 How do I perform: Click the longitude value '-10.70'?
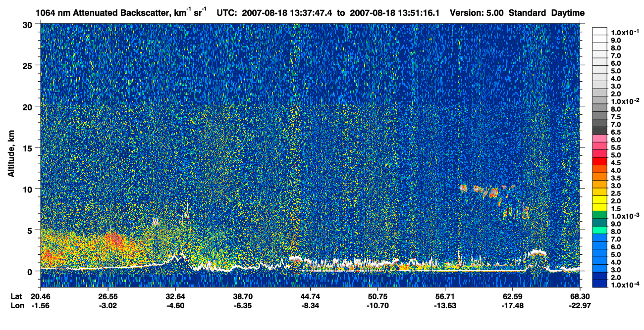pos(377,306)
